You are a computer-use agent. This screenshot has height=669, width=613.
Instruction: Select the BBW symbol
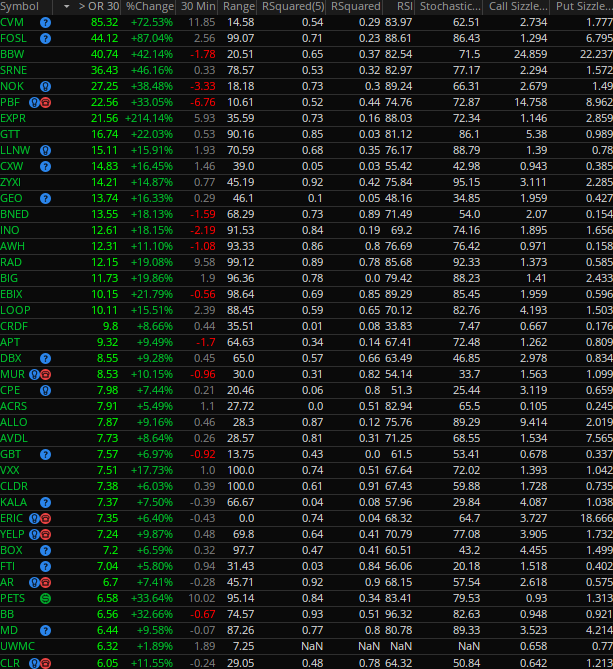click(x=12, y=55)
